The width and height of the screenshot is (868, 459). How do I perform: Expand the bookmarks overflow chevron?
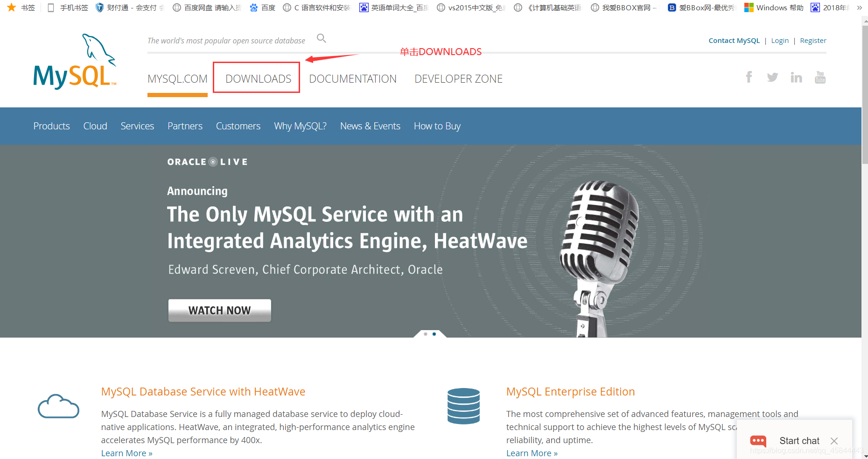[859, 7]
